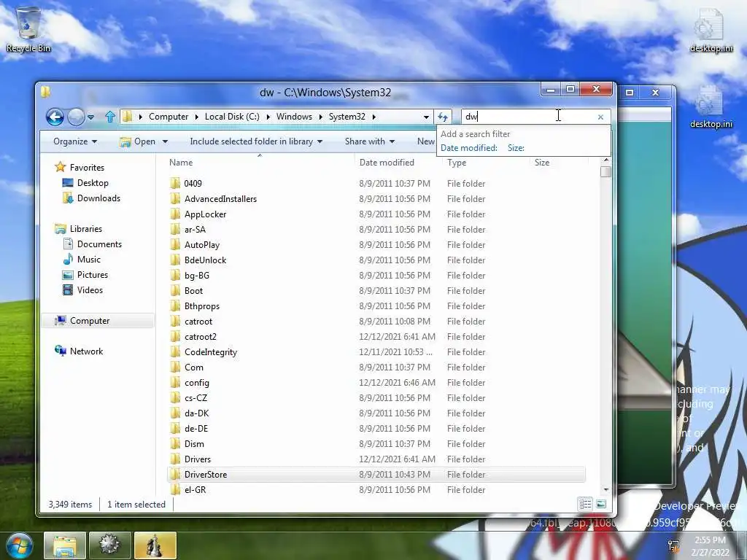Click the Forward navigation arrow
Viewport: 747px width, 560px height.
pyautogui.click(x=76, y=117)
